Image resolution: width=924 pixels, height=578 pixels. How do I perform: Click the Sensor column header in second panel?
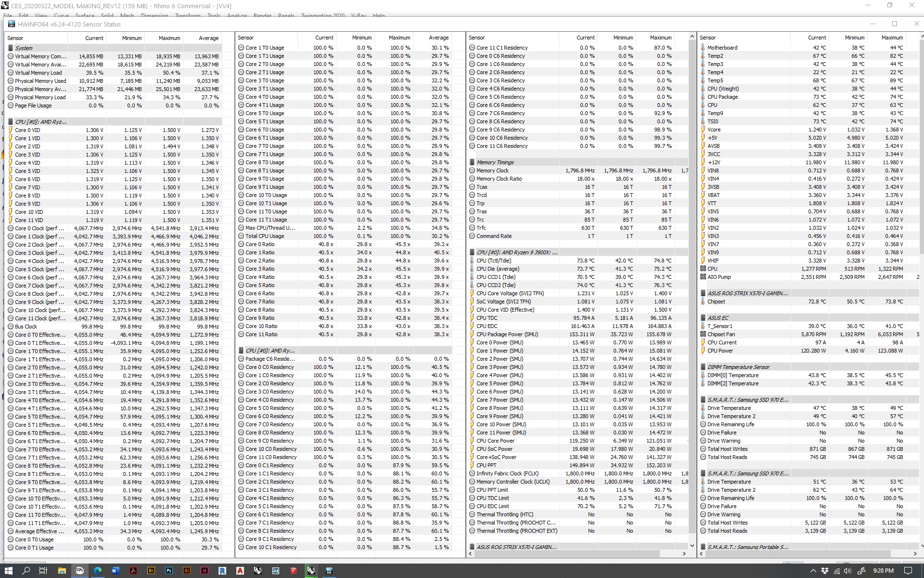point(246,38)
